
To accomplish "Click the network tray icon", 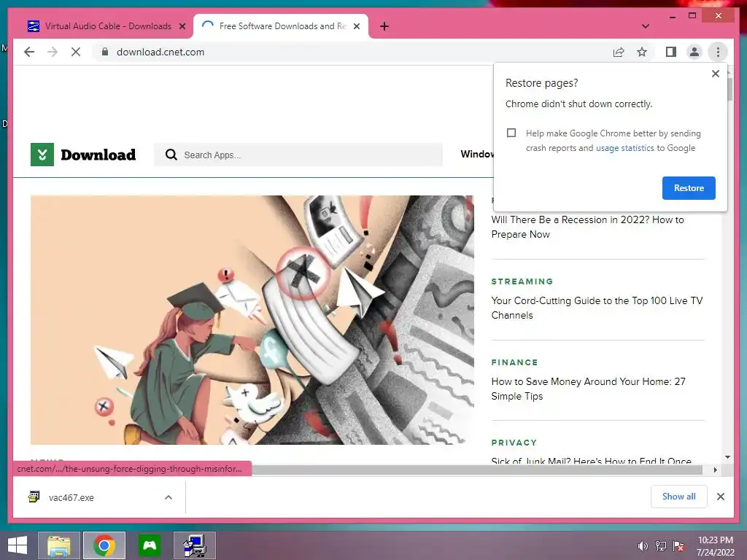I will click(x=660, y=545).
